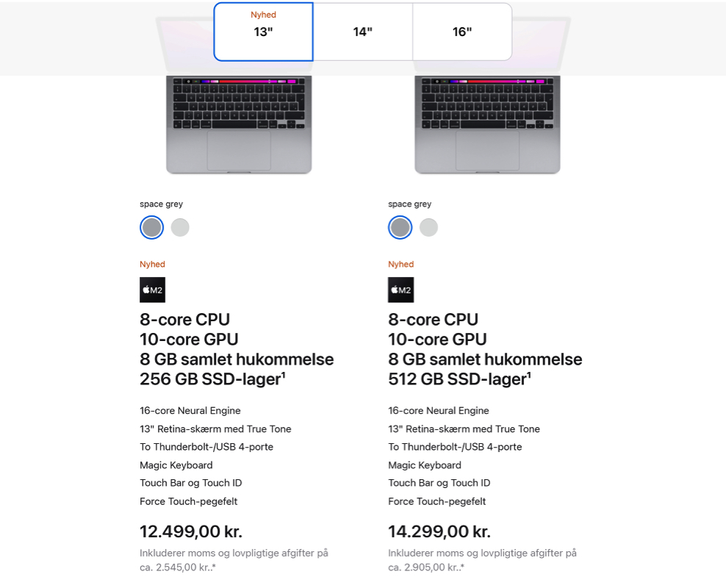This screenshot has width=726, height=588.
Task: Click the right MacBook Pro keyboard image
Action: pos(487,124)
